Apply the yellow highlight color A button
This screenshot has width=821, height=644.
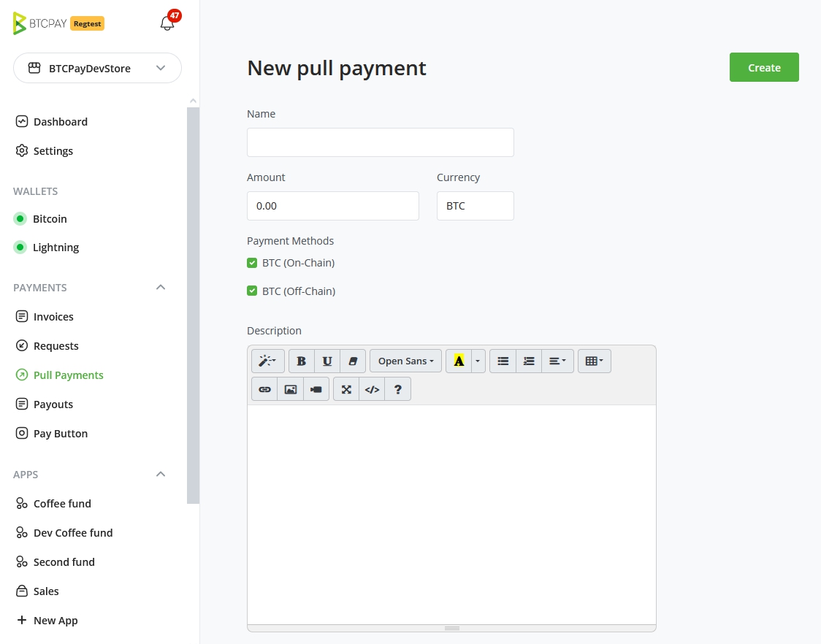tap(459, 361)
